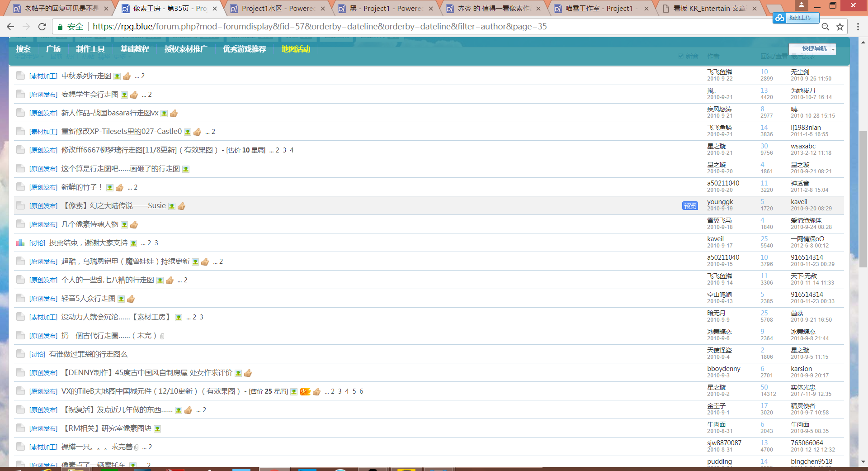Open the 制作工具 nav menu
The width and height of the screenshot is (868, 471).
click(90, 49)
